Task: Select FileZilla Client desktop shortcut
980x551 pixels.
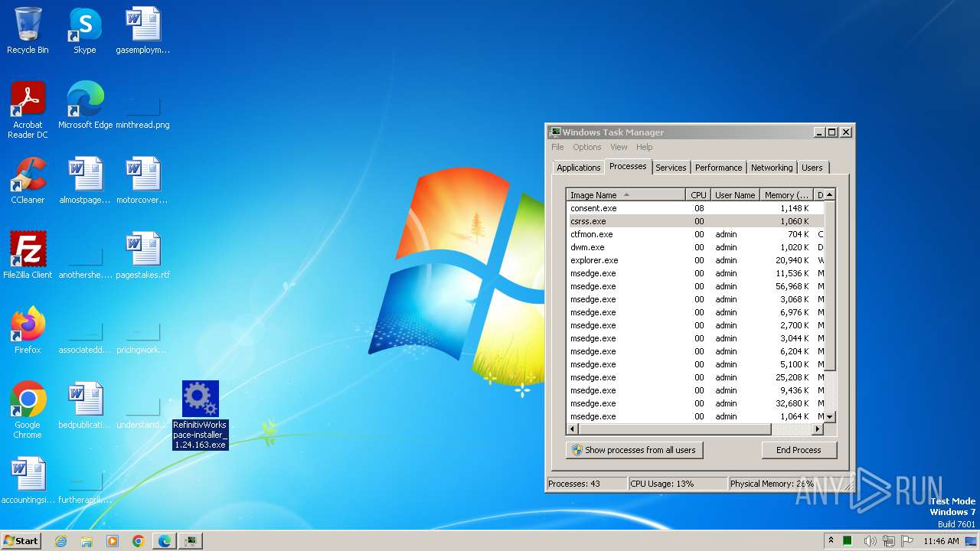Action: (x=28, y=255)
